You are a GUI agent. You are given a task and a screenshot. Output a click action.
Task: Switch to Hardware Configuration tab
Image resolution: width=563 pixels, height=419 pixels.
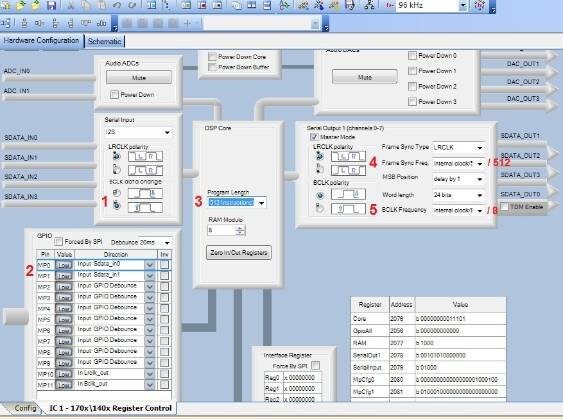click(41, 41)
